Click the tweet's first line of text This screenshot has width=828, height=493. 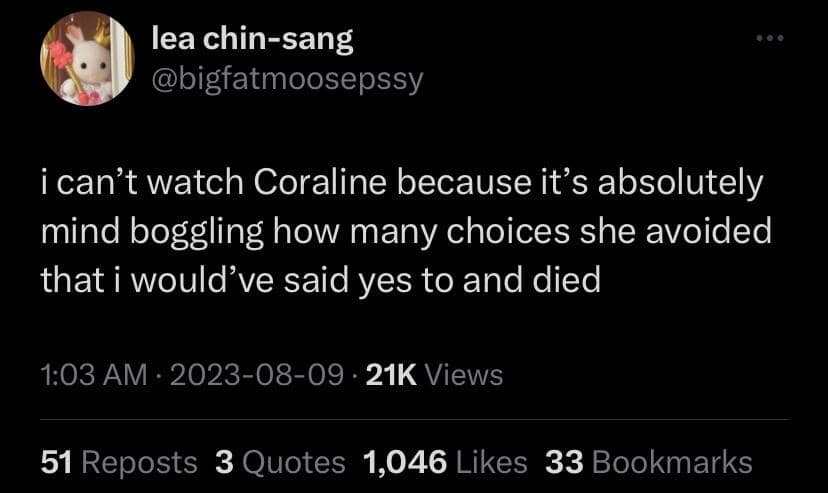[402, 186]
